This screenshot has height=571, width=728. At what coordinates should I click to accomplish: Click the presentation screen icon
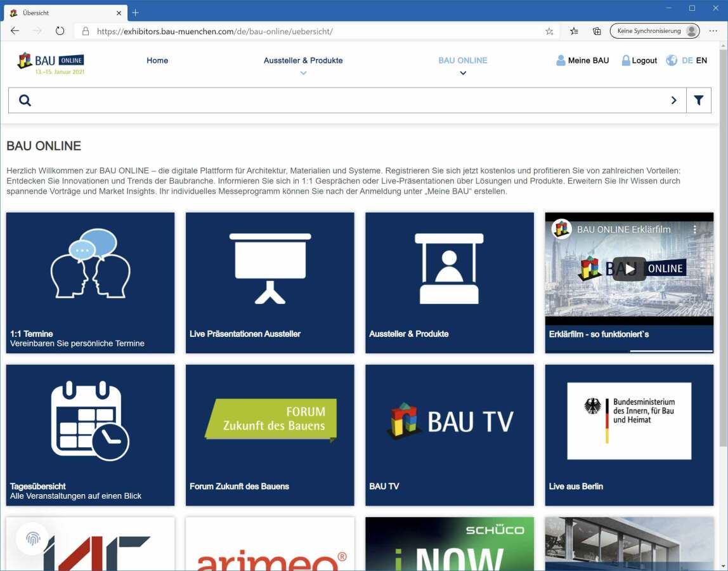(x=270, y=268)
